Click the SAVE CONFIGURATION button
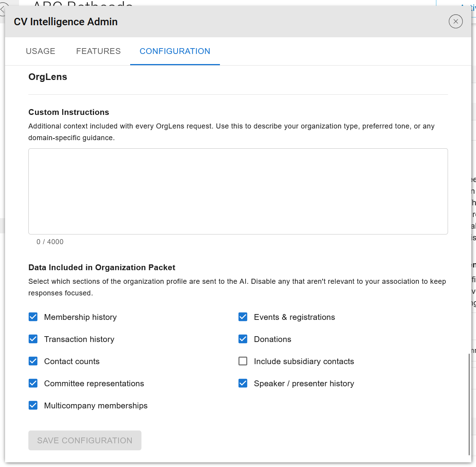Viewport: 476px width, 467px height. point(85,441)
